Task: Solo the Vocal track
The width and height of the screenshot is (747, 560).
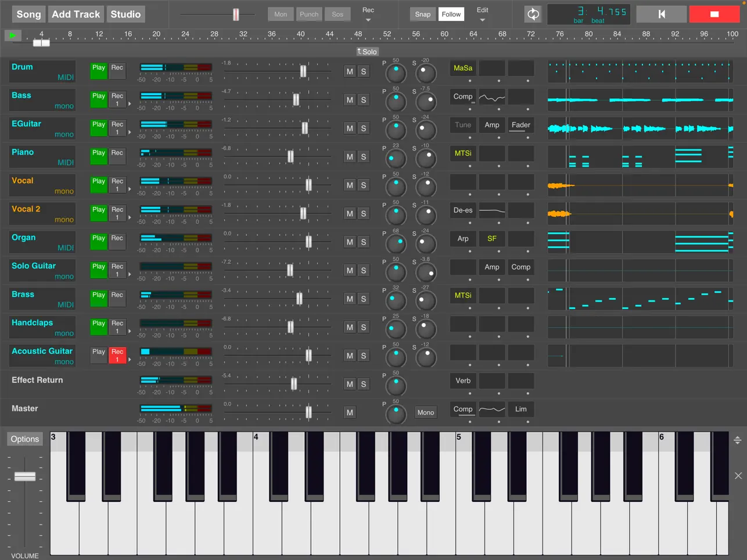Action: tap(364, 185)
